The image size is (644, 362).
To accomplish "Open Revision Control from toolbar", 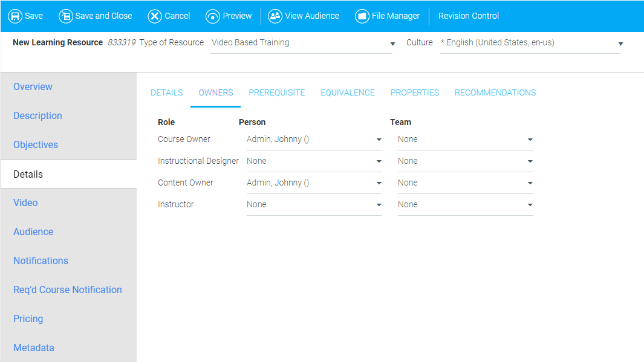I will tap(469, 16).
